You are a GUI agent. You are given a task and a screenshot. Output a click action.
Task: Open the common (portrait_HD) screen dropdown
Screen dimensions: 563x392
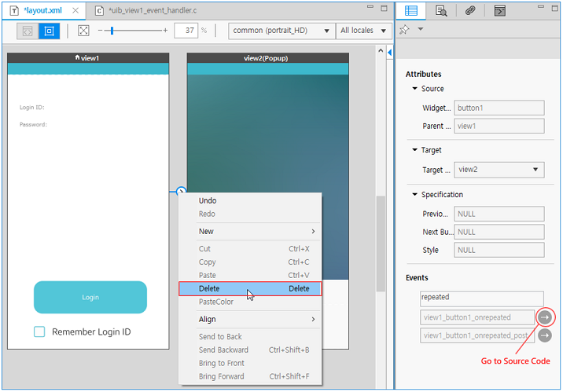click(x=281, y=31)
